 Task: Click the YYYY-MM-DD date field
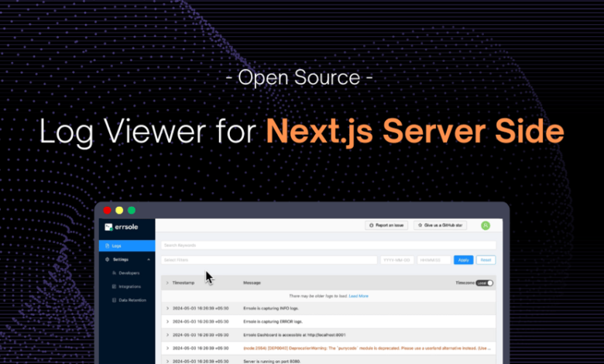click(396, 260)
